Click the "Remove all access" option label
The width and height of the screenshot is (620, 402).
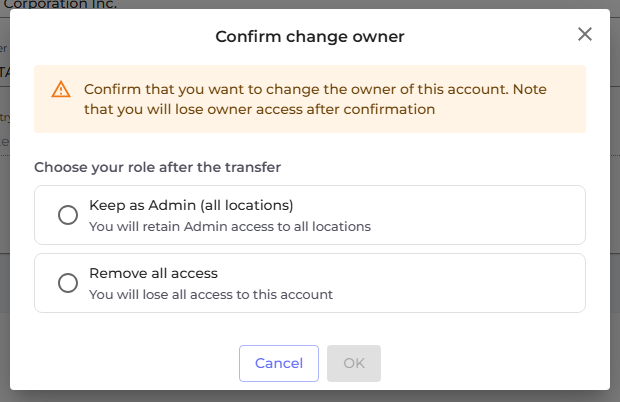tap(153, 273)
